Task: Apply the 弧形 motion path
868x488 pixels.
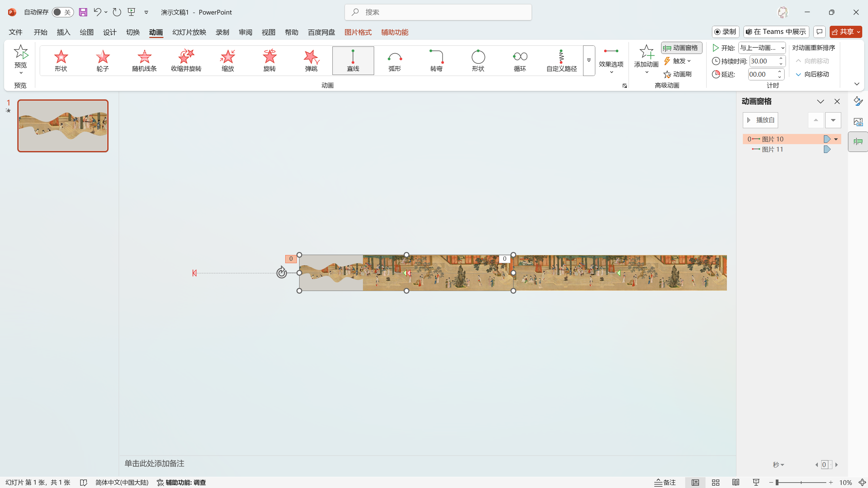Action: (395, 61)
